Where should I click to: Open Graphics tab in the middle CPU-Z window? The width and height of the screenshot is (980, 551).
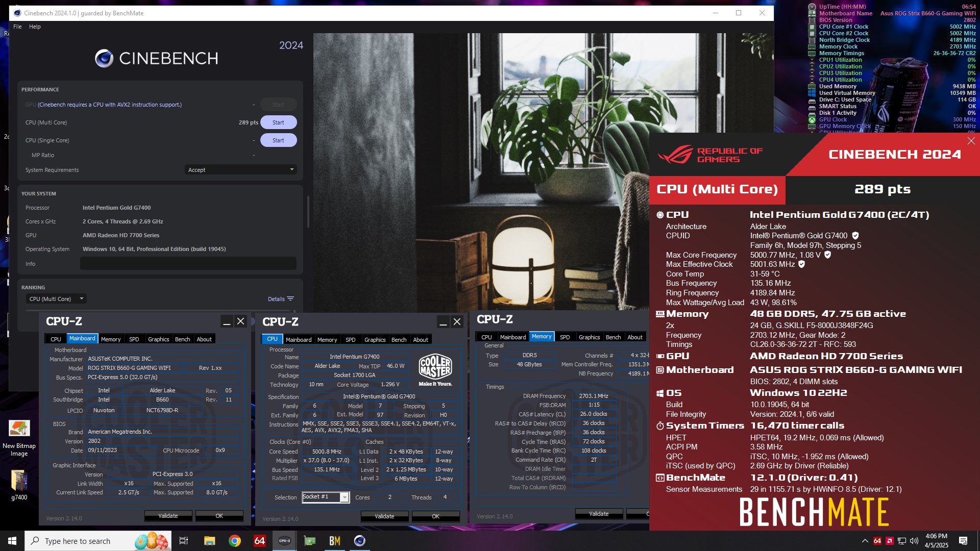point(375,340)
